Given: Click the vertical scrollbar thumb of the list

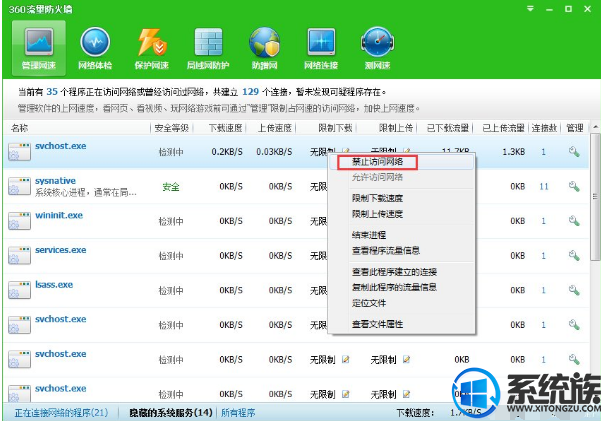Looking at the screenshot, I should (x=595, y=197).
